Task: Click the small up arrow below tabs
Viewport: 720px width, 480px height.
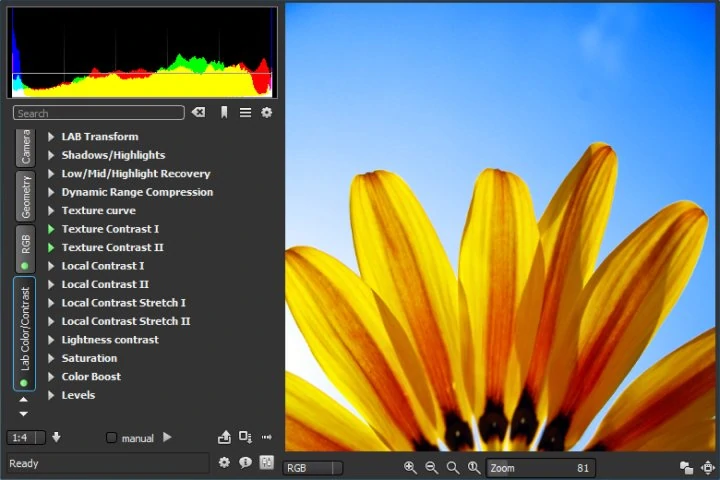Action: tap(23, 400)
